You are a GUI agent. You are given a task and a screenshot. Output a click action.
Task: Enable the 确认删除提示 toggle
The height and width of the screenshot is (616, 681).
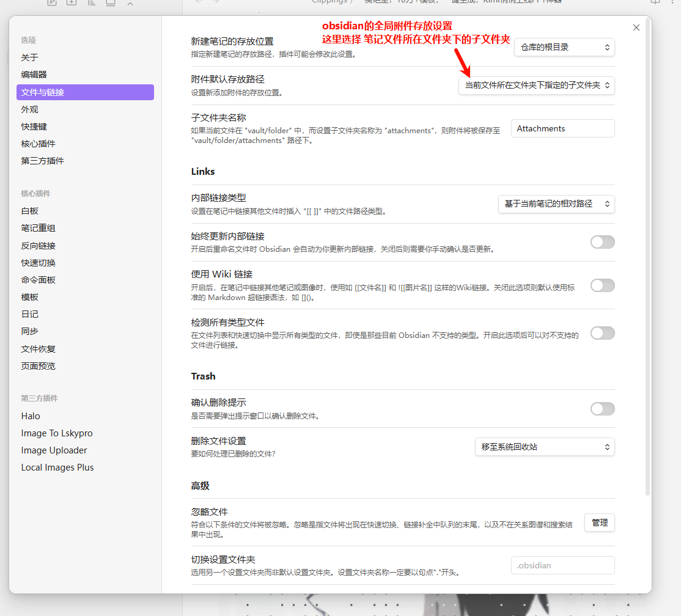pyautogui.click(x=602, y=409)
